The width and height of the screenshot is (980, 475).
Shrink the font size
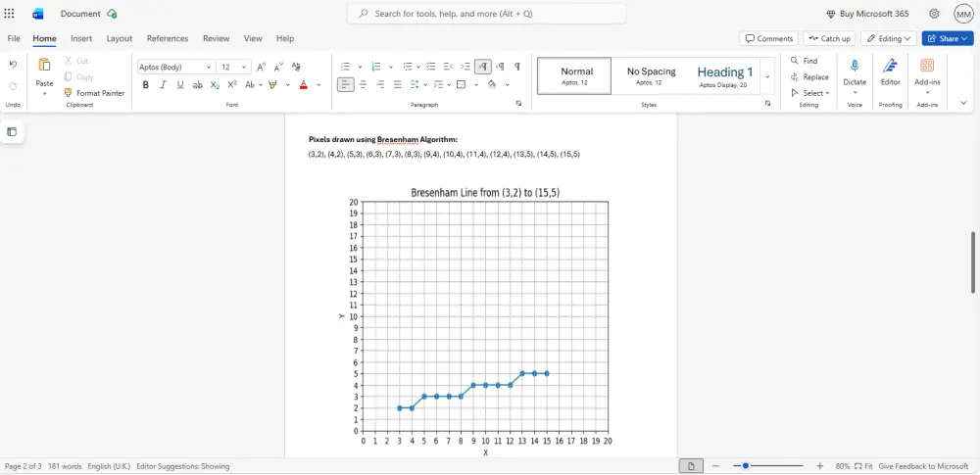click(278, 67)
